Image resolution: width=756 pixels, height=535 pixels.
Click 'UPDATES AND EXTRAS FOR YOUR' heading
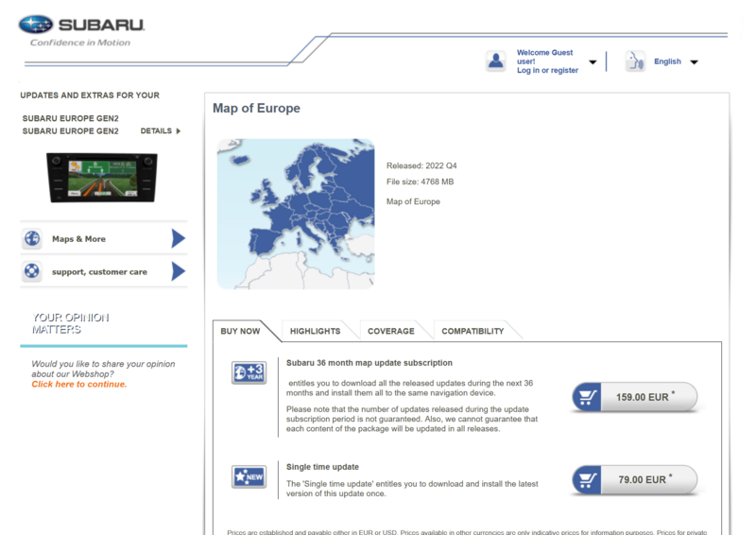click(90, 95)
